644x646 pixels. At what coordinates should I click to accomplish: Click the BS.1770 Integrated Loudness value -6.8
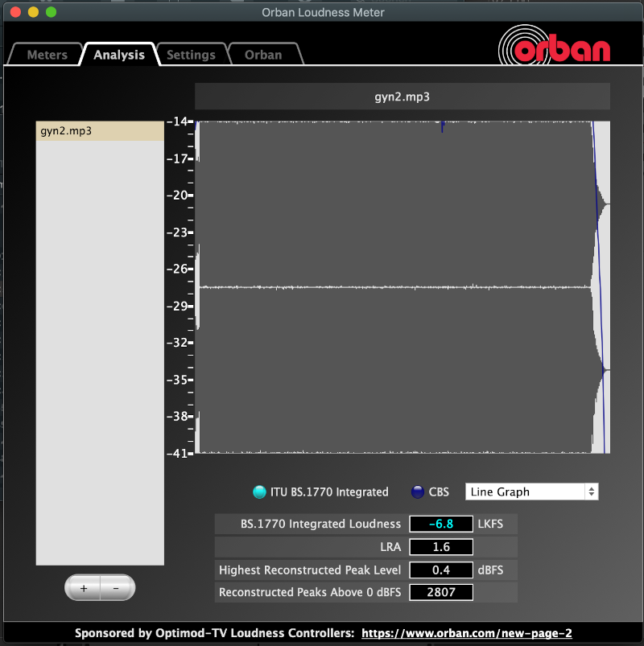pyautogui.click(x=441, y=524)
